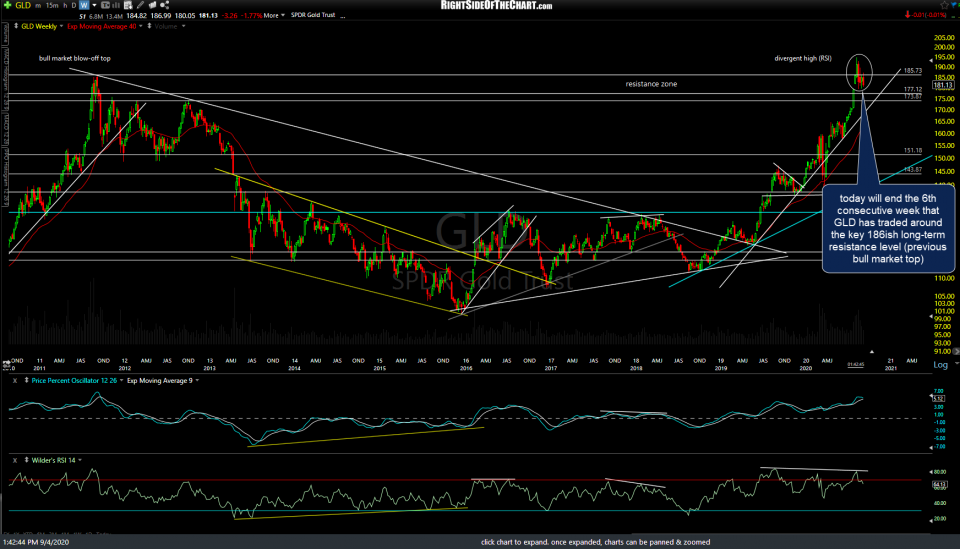Switch to the Daily (D) timeframe
The image size is (960, 549).
pyautogui.click(x=74, y=6)
